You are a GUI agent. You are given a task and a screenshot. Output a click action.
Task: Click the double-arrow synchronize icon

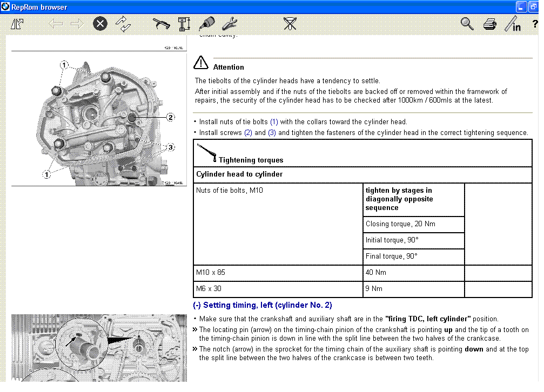(123, 24)
